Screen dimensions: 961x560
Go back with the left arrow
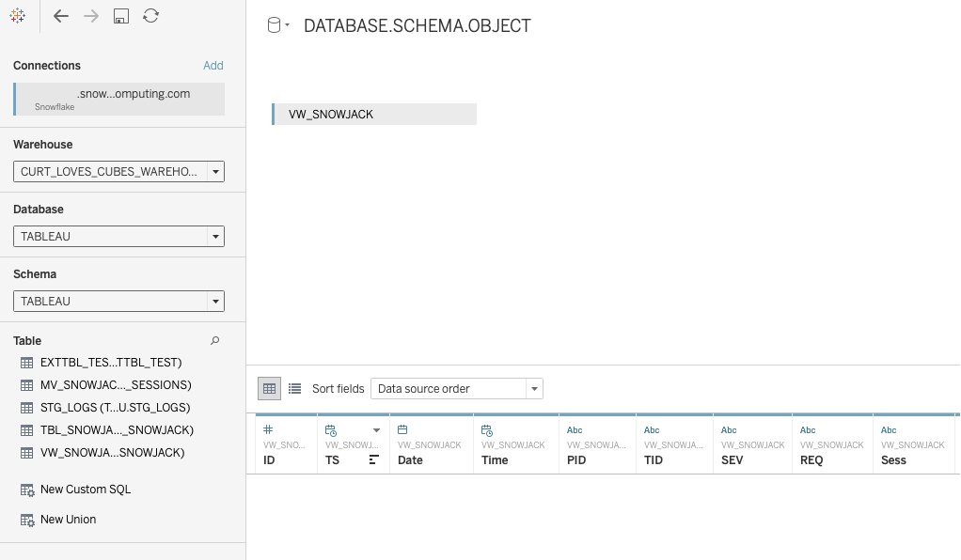click(61, 16)
